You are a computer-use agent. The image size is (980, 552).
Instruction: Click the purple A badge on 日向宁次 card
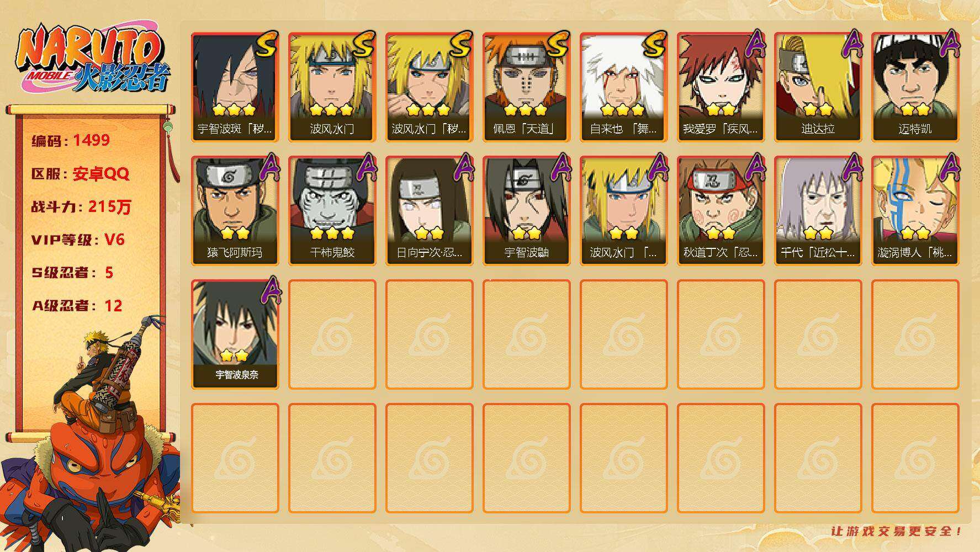coord(463,167)
